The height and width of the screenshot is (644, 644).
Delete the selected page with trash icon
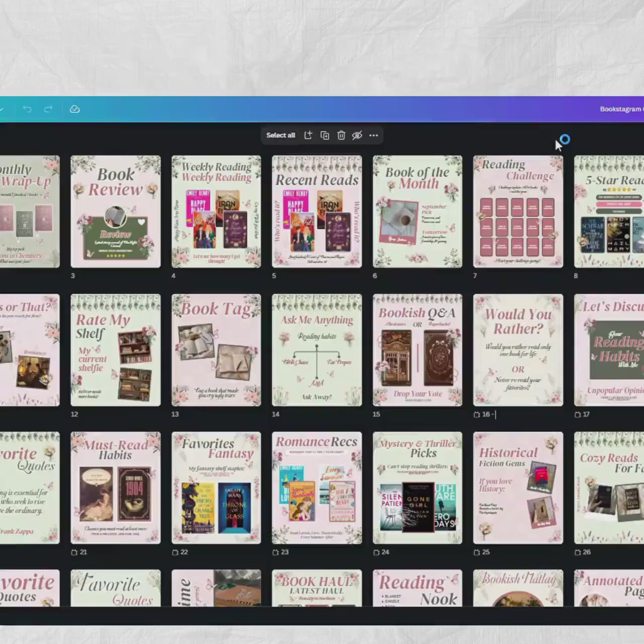tap(341, 135)
